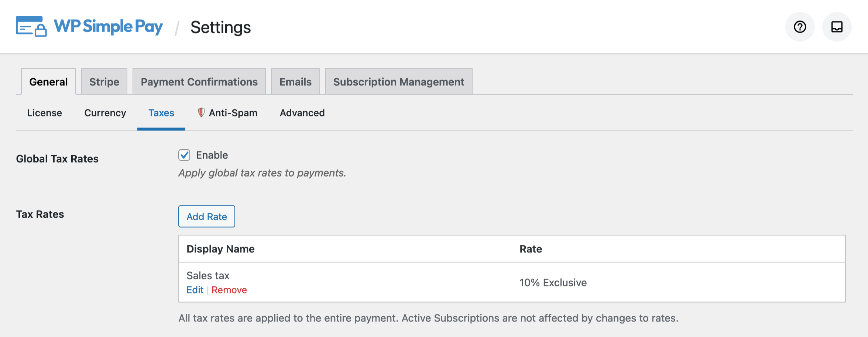Click the WP Simple Pay wordmark text
Image resolution: width=868 pixels, height=337 pixels.
click(108, 27)
